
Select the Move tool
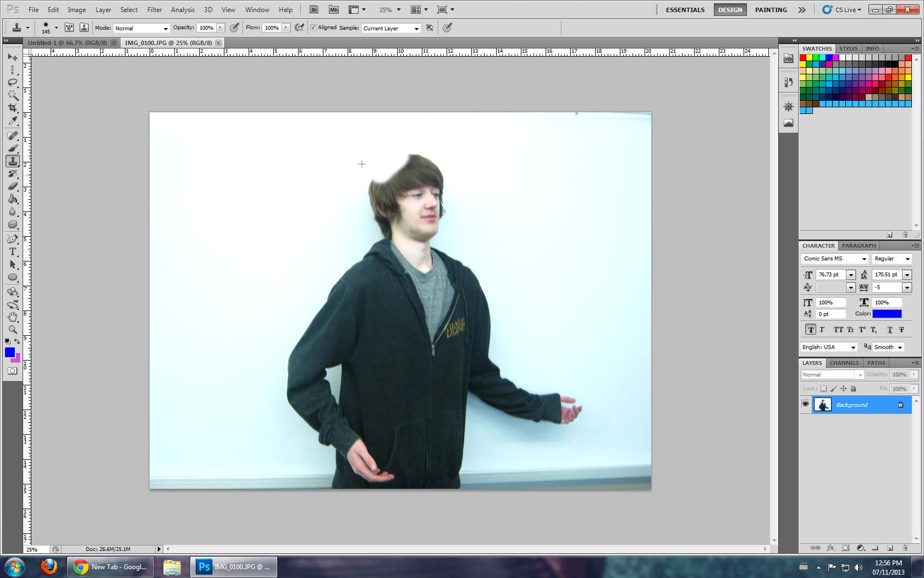(x=13, y=57)
